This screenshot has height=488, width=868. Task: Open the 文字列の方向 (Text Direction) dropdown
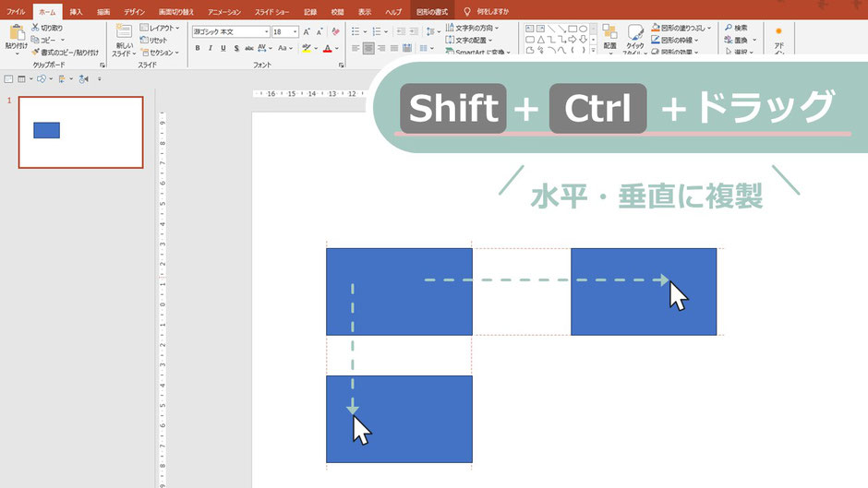coord(472,28)
